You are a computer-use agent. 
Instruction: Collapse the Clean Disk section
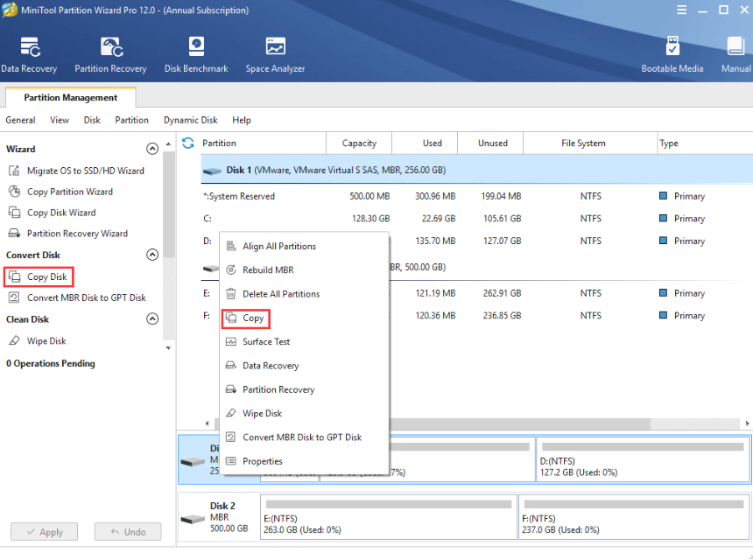[x=151, y=318]
